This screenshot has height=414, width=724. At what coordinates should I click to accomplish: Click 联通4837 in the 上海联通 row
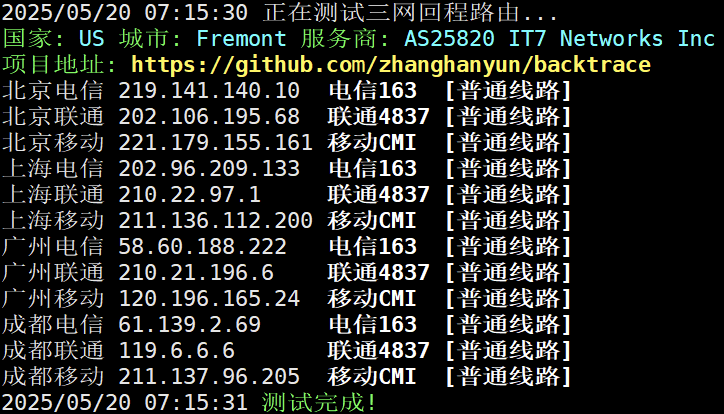379,195
